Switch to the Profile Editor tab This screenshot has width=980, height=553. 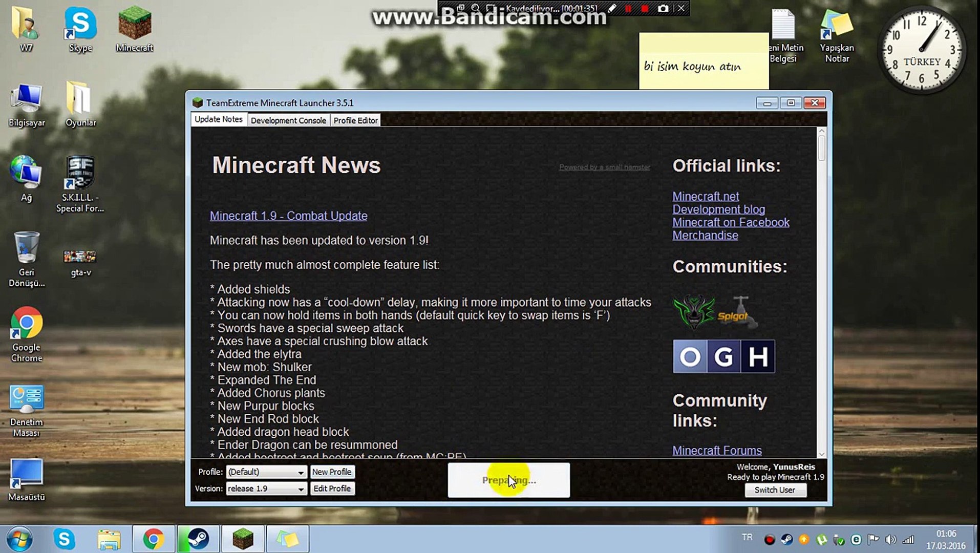356,120
